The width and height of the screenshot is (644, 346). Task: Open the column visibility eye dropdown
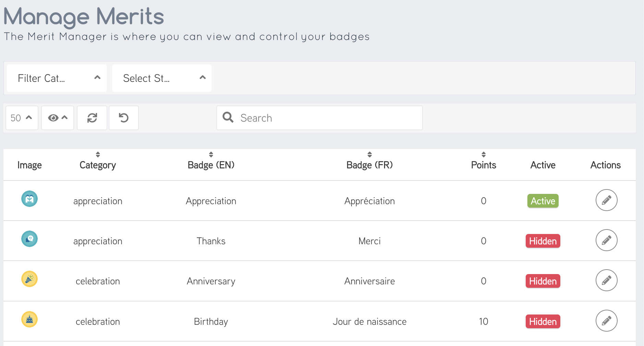tap(58, 118)
